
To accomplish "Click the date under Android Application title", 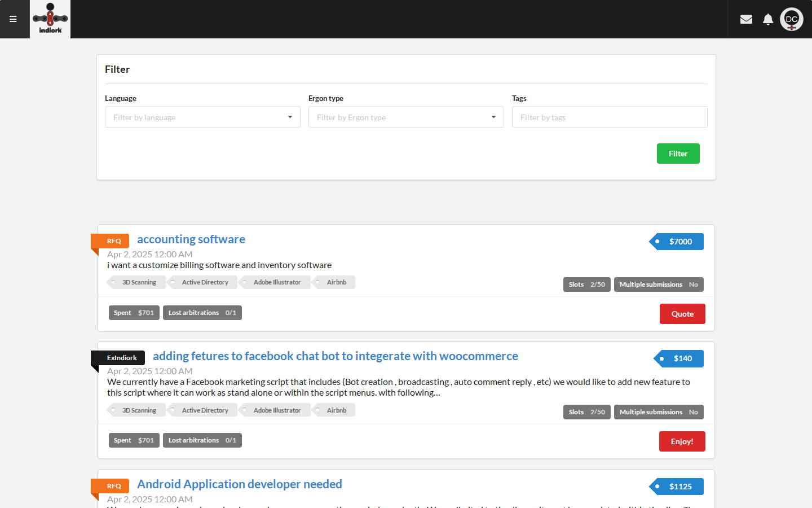I will (150, 500).
